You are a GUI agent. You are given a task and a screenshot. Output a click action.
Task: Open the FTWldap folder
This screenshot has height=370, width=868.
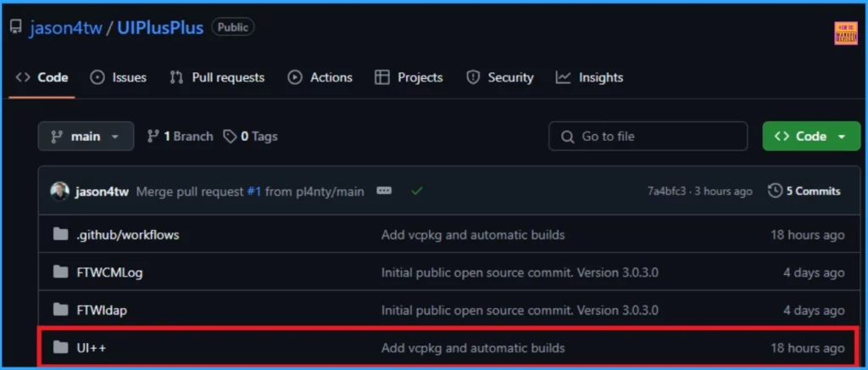pos(102,311)
